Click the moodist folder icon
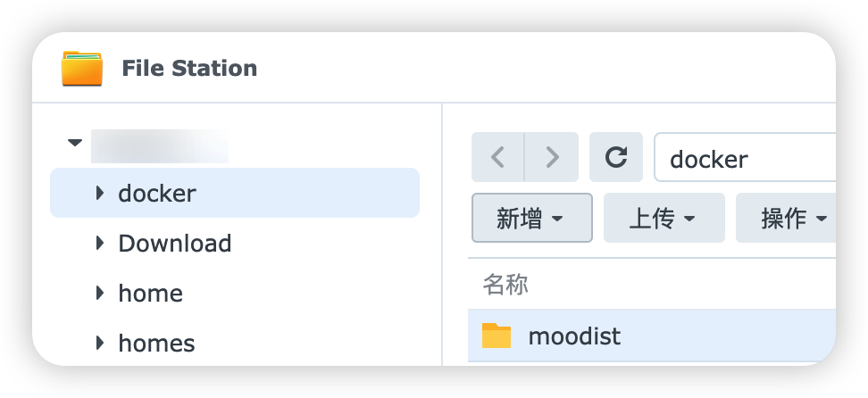Image resolution: width=868 pixels, height=398 pixels. 497,336
